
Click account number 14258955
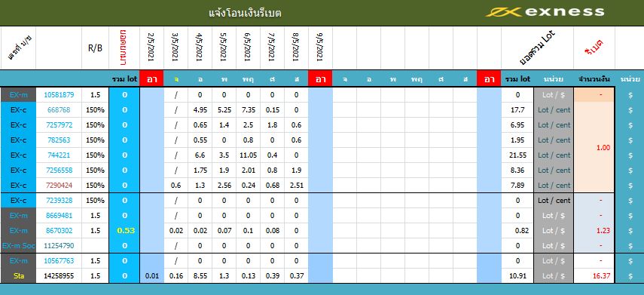[x=59, y=275]
